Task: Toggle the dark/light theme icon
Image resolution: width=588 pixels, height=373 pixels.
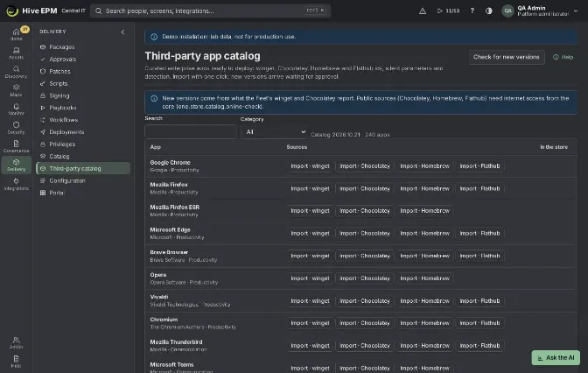Action: pos(488,11)
